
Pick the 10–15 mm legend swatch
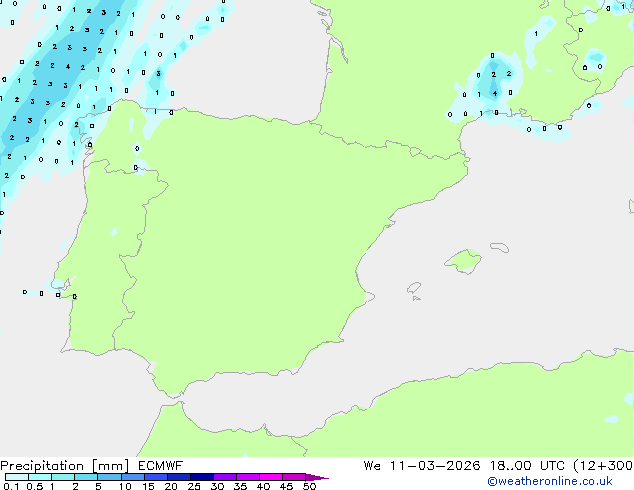pos(132,477)
